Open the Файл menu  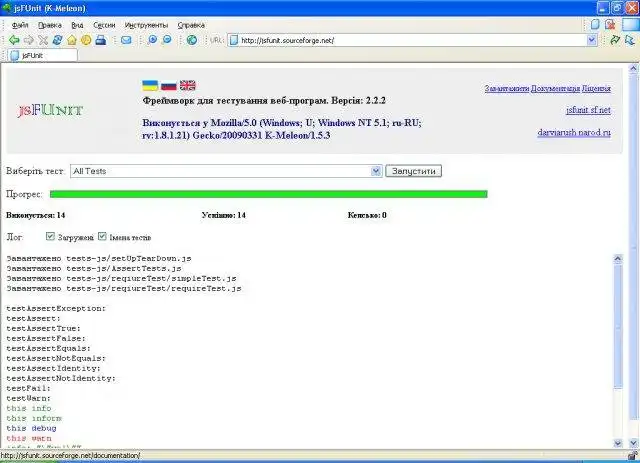20,25
